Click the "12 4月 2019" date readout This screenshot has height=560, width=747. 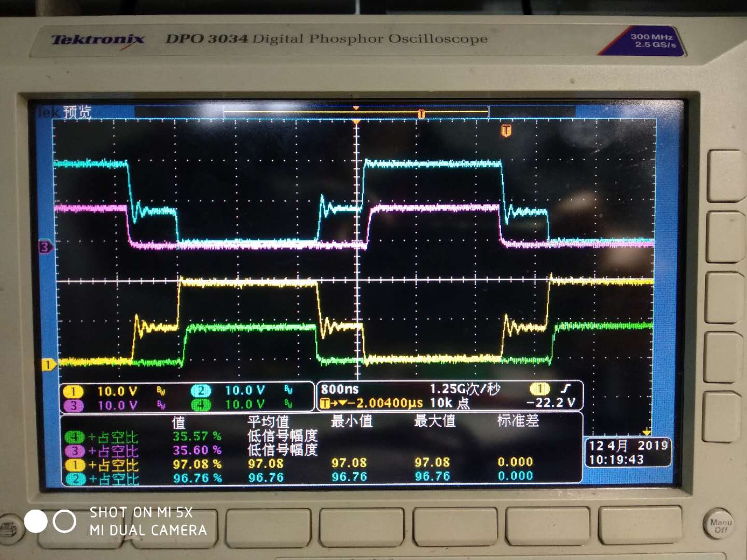click(x=629, y=445)
